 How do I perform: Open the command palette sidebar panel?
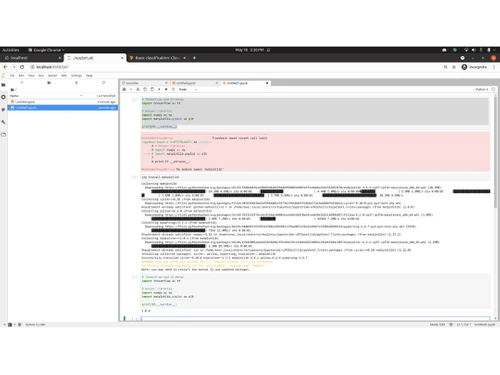[x=3, y=110]
